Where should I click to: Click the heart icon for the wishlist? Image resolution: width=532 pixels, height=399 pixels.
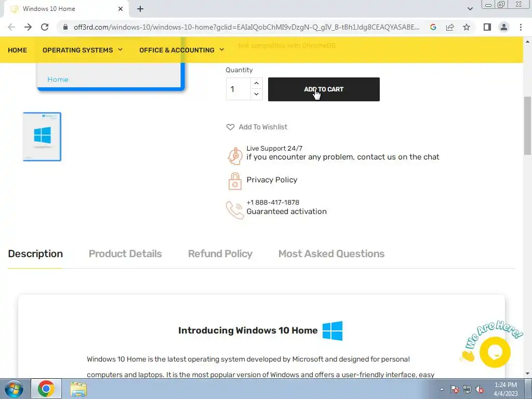[230, 127]
